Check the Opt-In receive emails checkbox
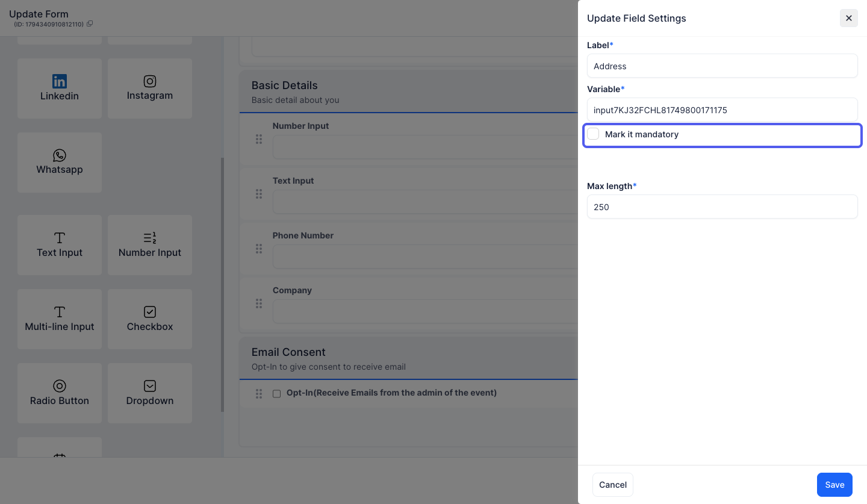The width and height of the screenshot is (867, 504). click(277, 394)
